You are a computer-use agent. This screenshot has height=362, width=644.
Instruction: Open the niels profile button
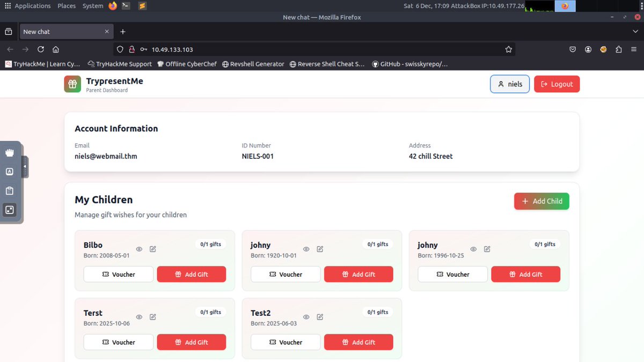click(510, 84)
